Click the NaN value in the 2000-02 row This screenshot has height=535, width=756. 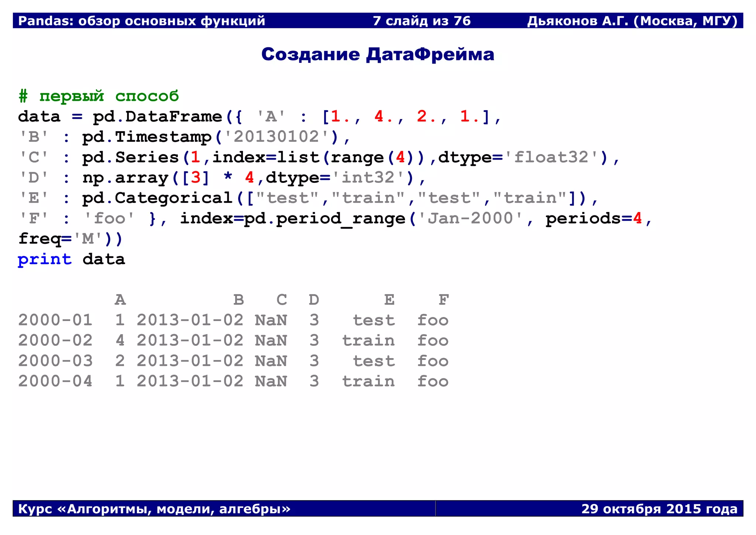point(271,340)
